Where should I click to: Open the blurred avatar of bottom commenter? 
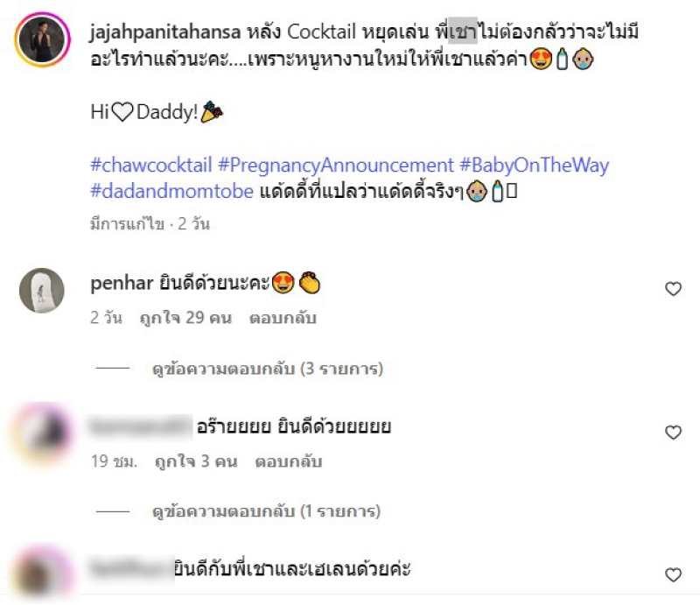tap(42, 574)
